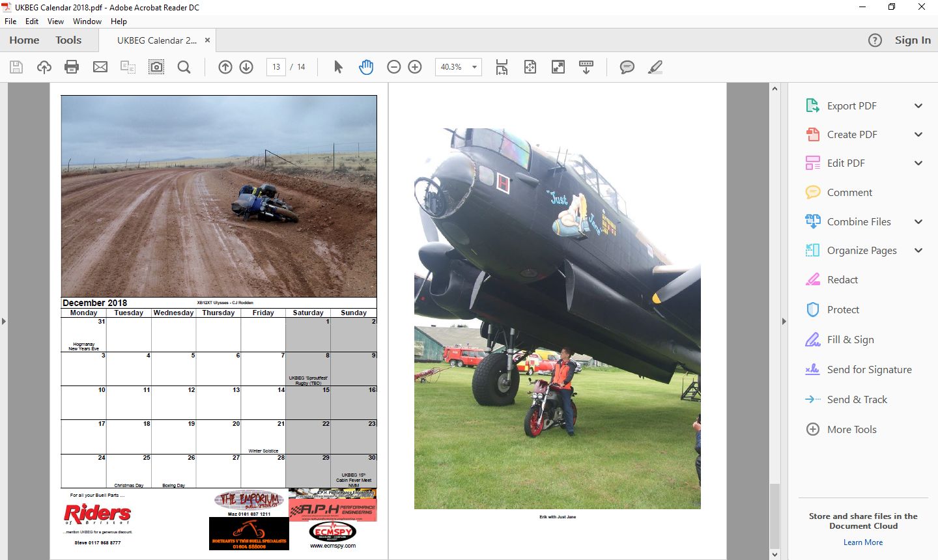Click the Save file icon
Screen dimensions: 938x560
16,67
